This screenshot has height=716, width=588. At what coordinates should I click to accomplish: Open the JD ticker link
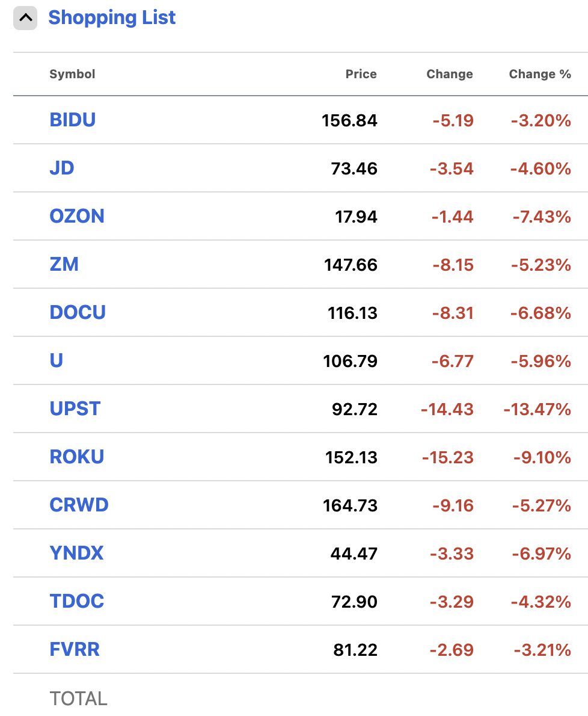(61, 168)
